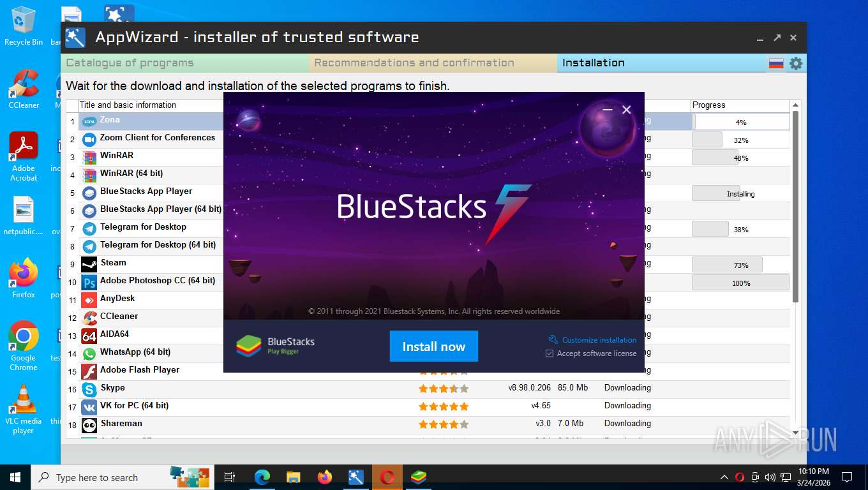Switch to Recommendations and confirmation tab

pos(433,63)
